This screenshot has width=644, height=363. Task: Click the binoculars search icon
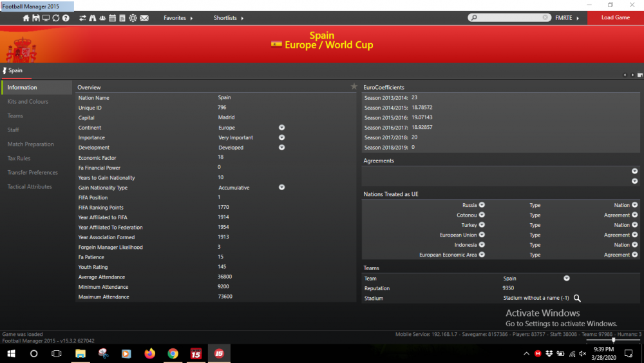93,18
